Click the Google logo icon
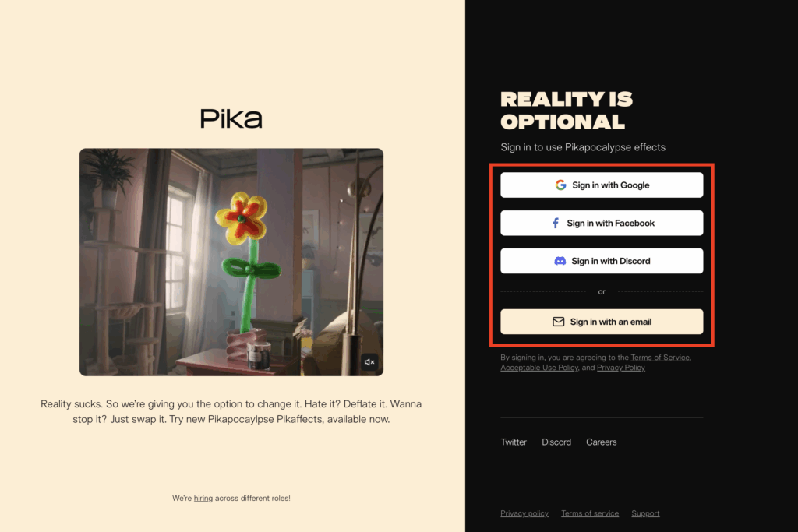 coord(560,185)
